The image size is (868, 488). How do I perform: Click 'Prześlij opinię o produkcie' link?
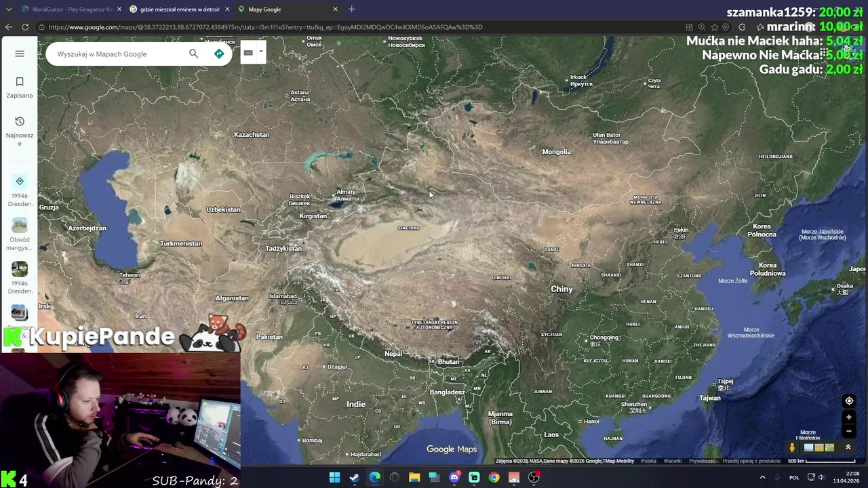coord(751,461)
